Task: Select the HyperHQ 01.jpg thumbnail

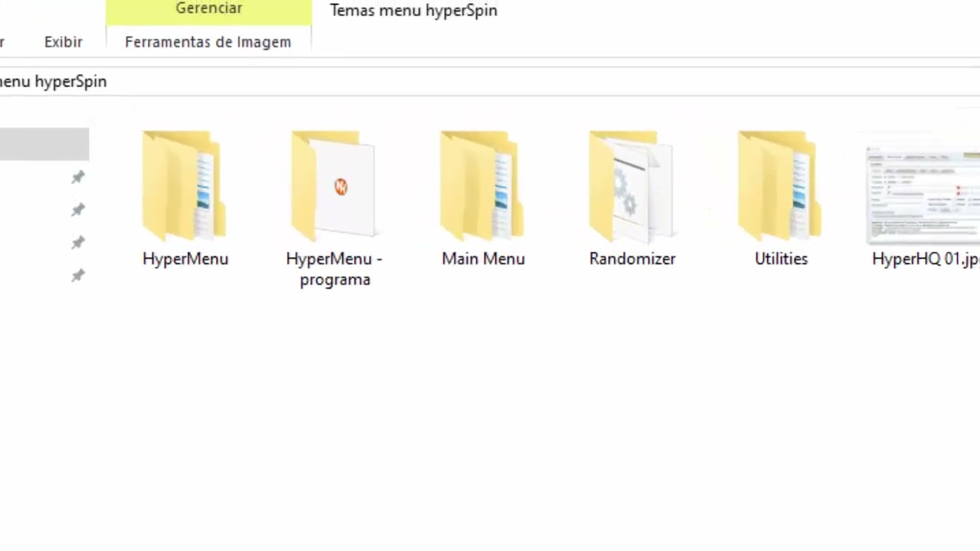Action: (923, 195)
